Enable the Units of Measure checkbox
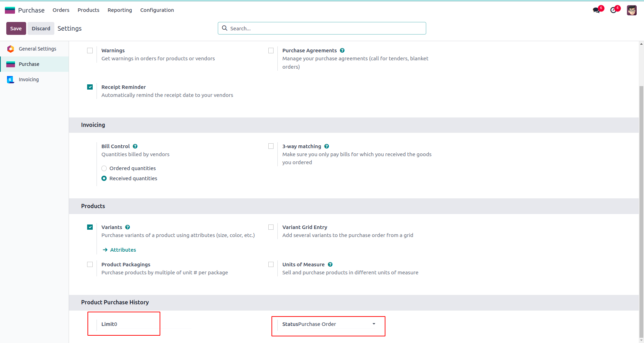Screen dimensions: 644x343 [271, 265]
